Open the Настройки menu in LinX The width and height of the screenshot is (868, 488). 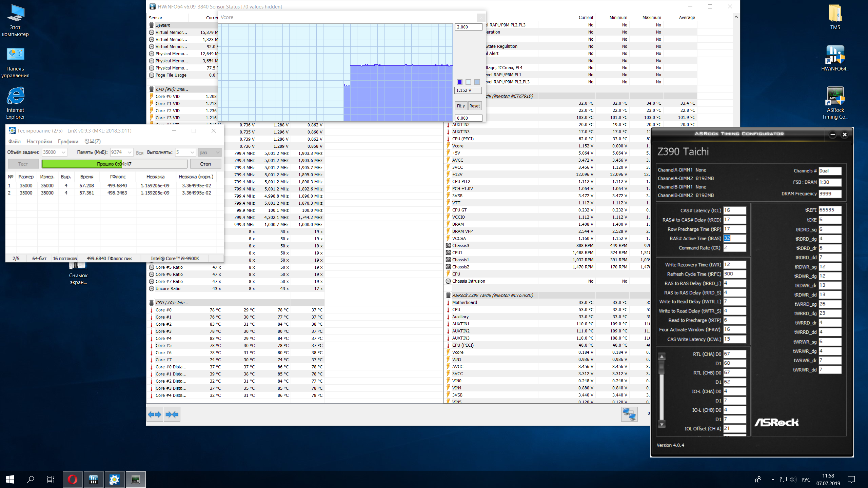coord(39,141)
